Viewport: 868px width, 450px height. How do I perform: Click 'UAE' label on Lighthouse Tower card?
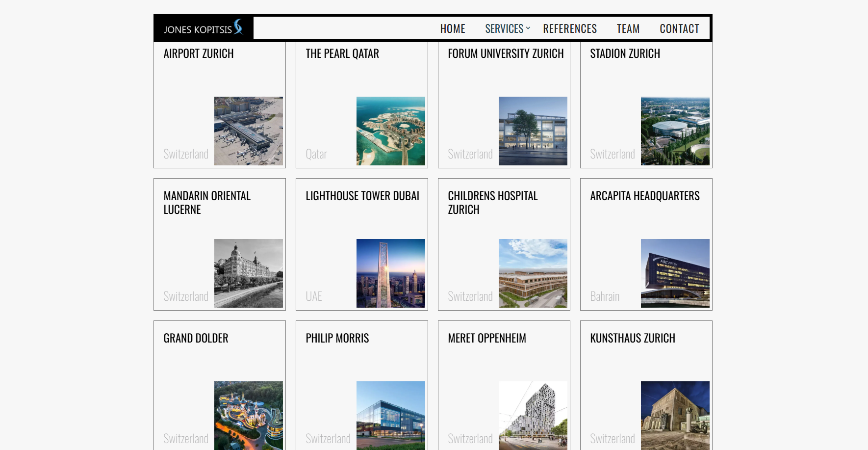coord(314,296)
